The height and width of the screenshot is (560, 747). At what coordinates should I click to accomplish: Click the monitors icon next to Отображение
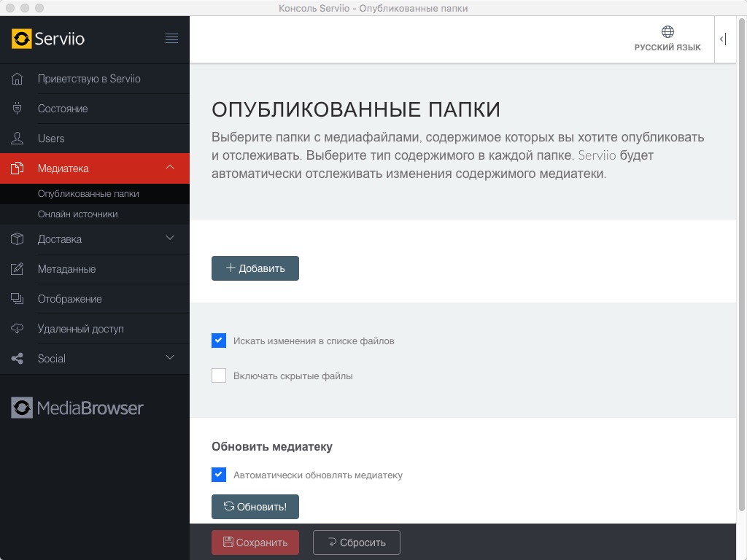click(x=18, y=299)
